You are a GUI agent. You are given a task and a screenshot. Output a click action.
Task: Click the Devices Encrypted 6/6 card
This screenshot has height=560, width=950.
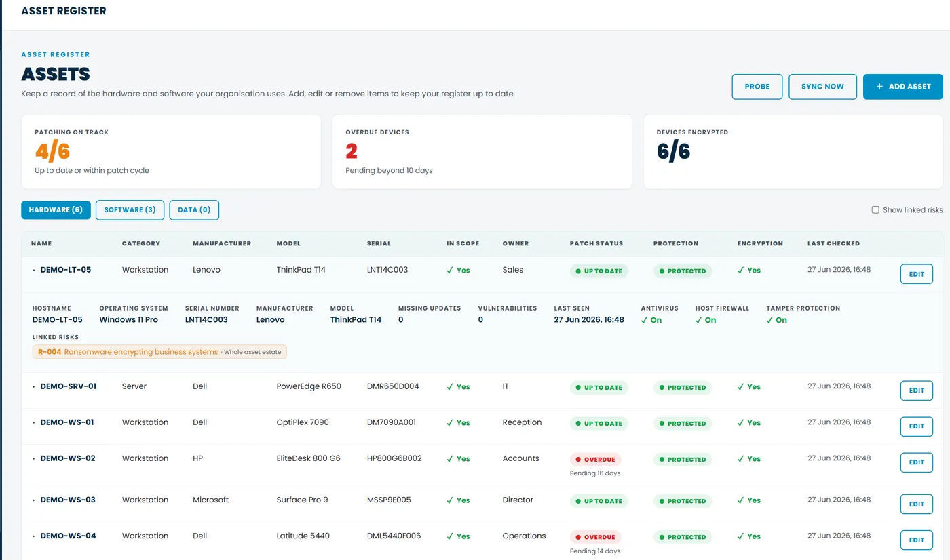(793, 151)
